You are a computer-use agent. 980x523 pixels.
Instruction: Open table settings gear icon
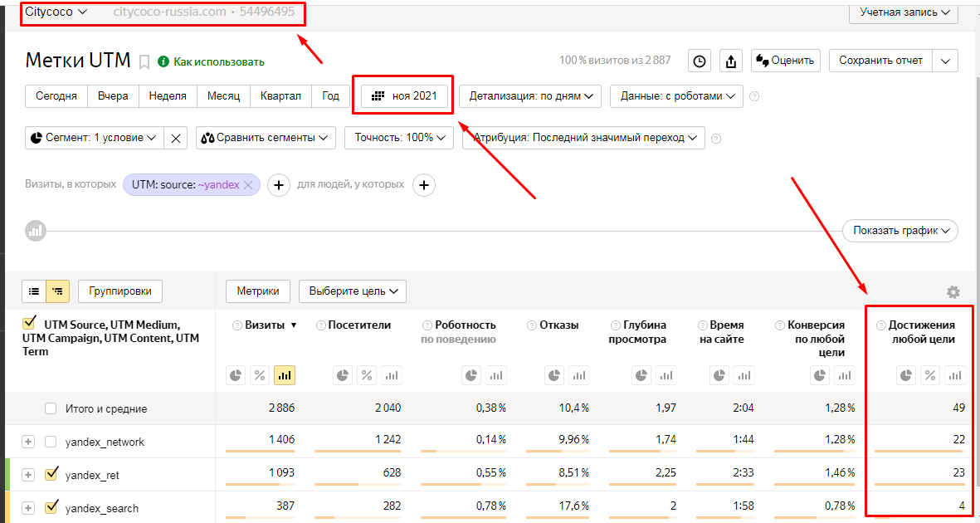pyautogui.click(x=953, y=292)
